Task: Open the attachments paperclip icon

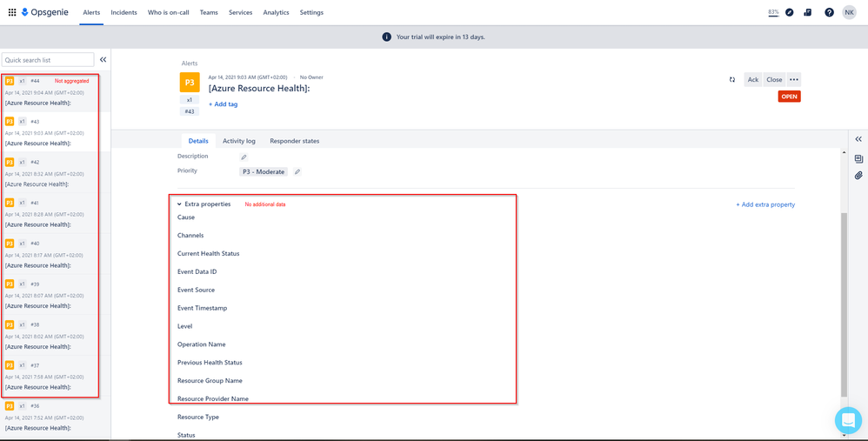Action: coord(858,176)
